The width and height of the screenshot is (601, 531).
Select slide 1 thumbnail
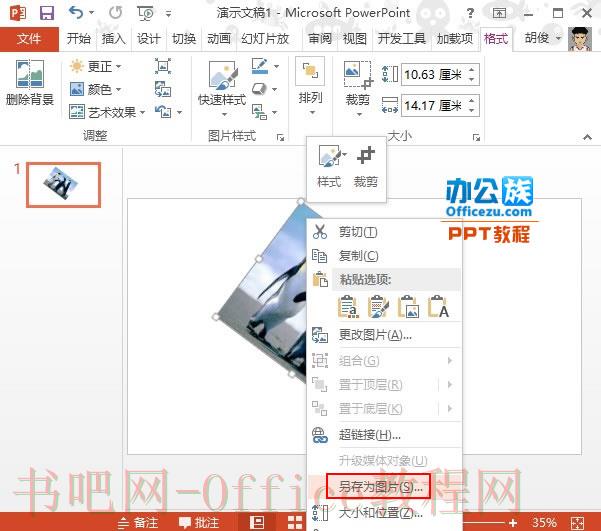(64, 185)
